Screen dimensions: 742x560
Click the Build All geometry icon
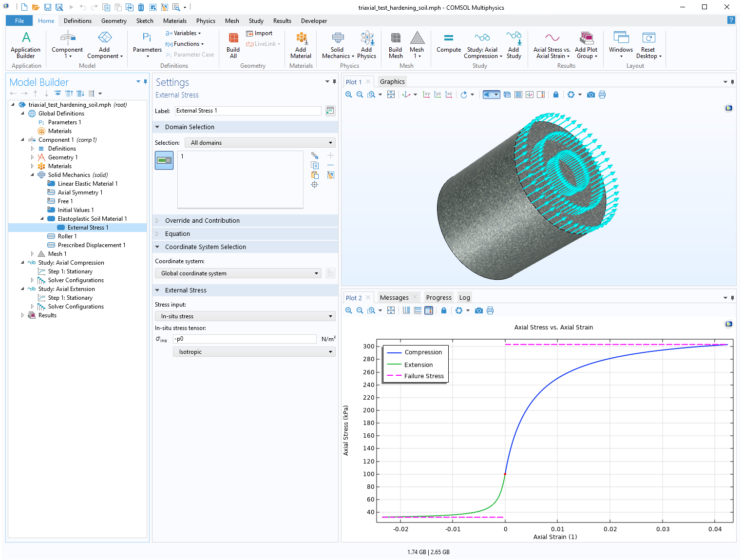233,45
